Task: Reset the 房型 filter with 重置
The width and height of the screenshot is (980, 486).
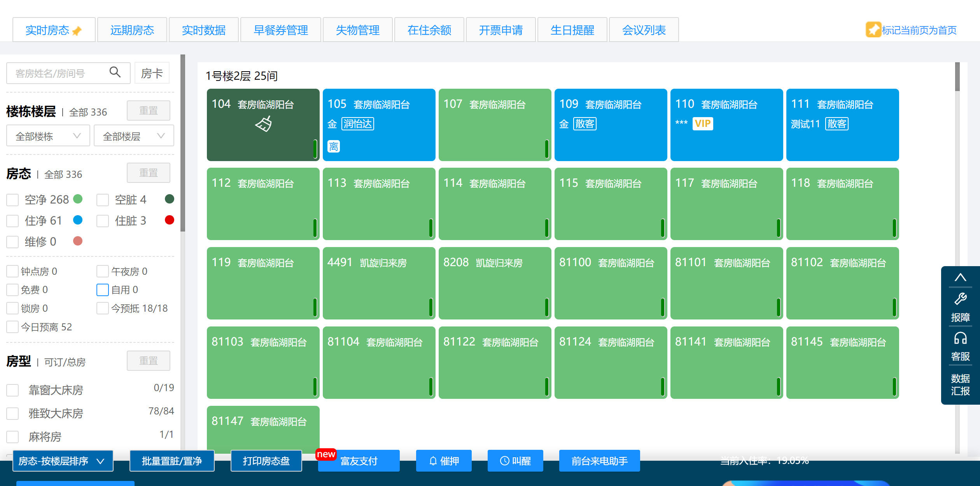Action: click(149, 361)
